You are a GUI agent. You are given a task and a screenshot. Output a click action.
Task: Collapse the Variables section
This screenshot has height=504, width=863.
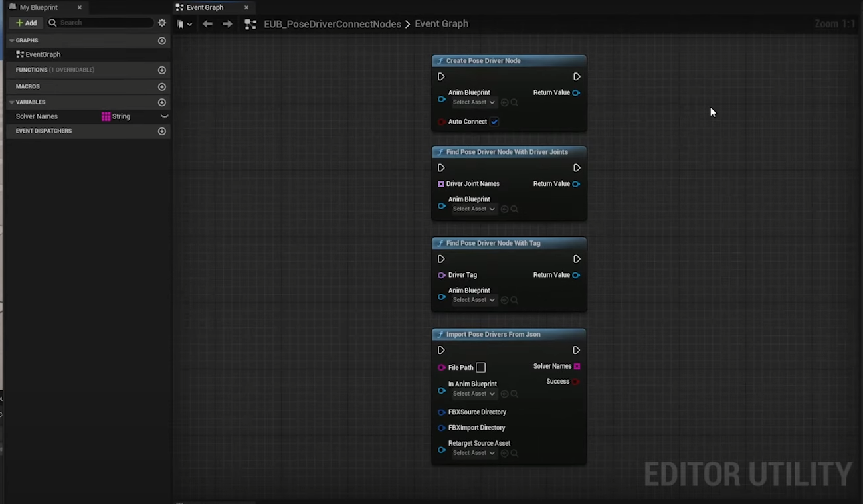[x=11, y=102]
